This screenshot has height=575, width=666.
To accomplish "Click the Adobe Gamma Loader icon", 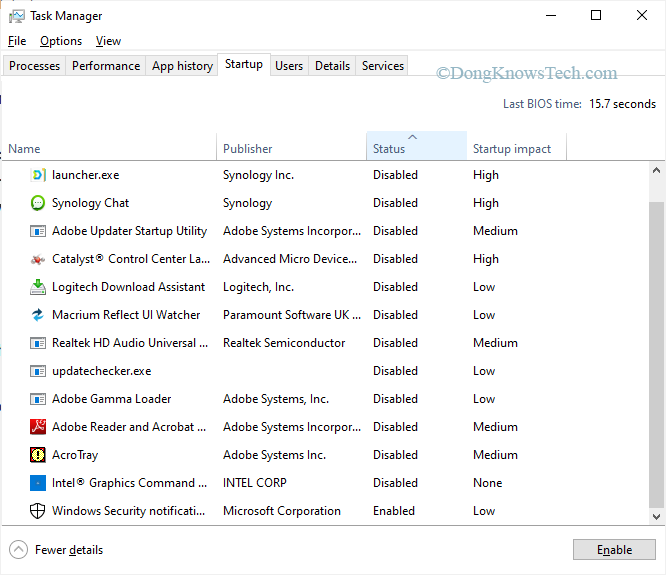I will [x=38, y=399].
